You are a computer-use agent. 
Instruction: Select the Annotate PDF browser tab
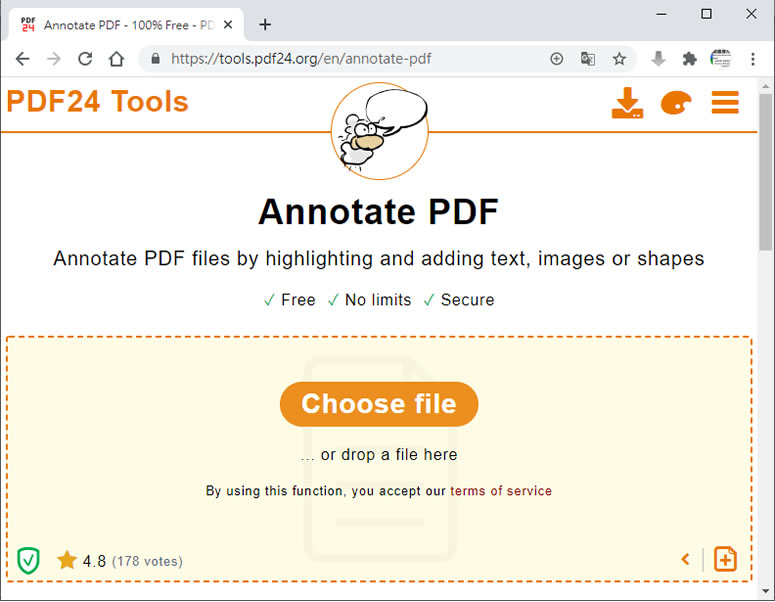pos(126,25)
